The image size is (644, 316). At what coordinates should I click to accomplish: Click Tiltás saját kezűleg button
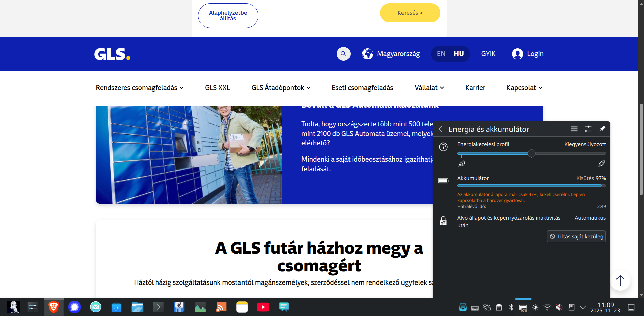(x=576, y=236)
